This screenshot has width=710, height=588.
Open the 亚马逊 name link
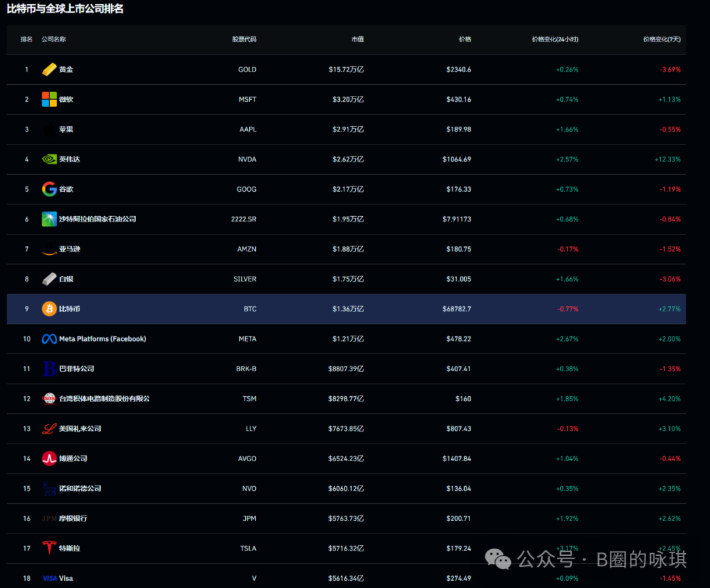(x=69, y=249)
